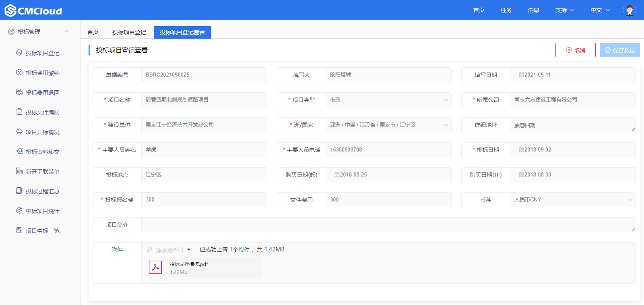Select the 投标项目登记查看 tab
Screen dimensions: 644x305
click(182, 32)
